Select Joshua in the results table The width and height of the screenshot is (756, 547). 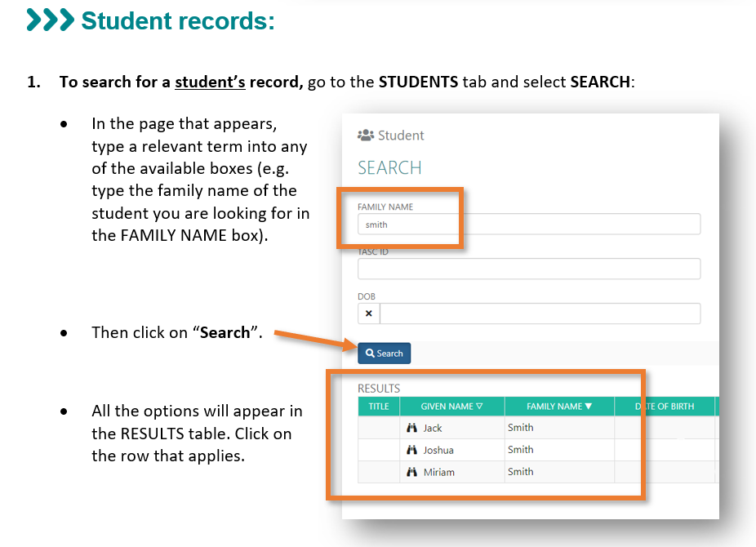438,450
